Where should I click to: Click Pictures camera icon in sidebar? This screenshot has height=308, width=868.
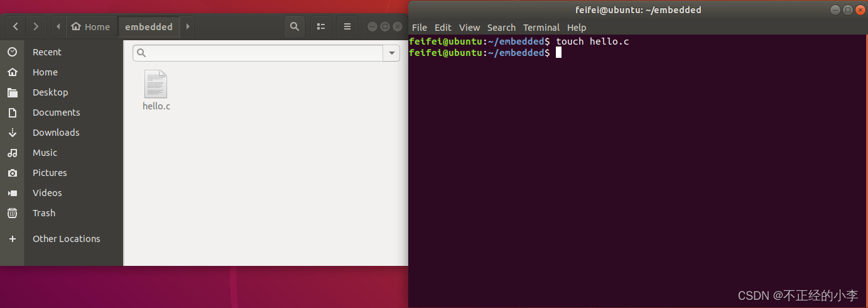(x=12, y=173)
